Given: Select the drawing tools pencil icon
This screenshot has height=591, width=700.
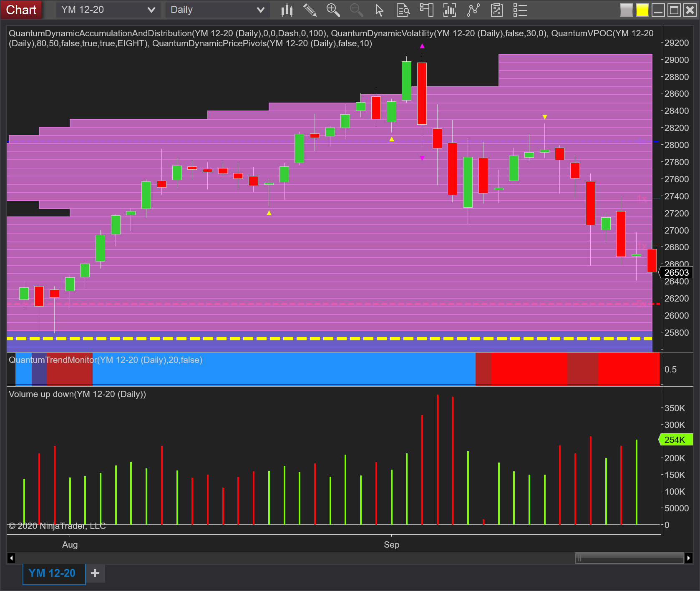Looking at the screenshot, I should [310, 10].
